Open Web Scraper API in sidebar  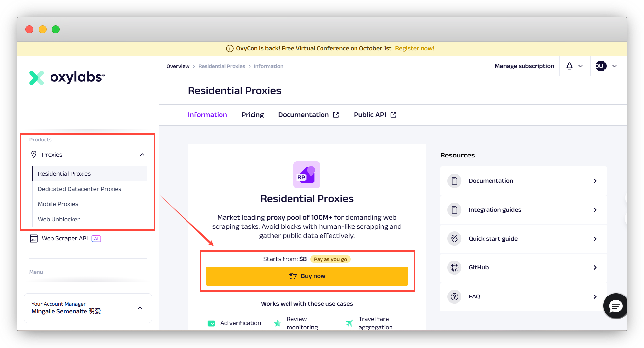tap(65, 238)
